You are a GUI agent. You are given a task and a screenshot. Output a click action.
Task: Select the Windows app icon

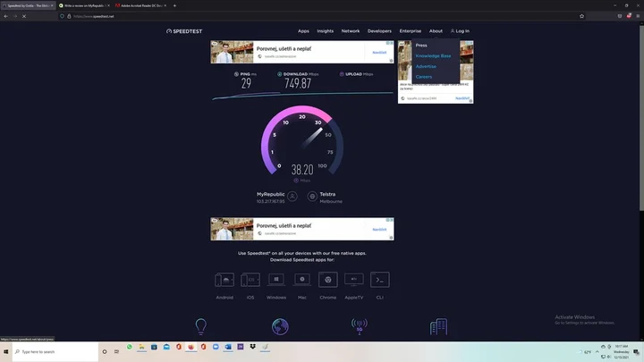276,280
